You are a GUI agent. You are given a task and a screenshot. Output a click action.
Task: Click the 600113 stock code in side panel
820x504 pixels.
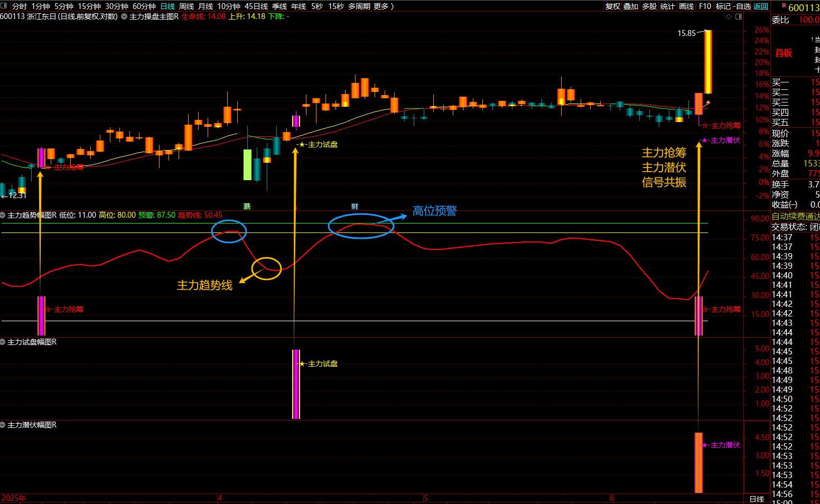(x=804, y=7)
